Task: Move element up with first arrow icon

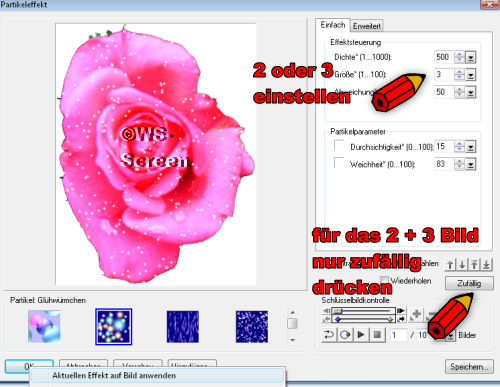Action: click(450, 265)
